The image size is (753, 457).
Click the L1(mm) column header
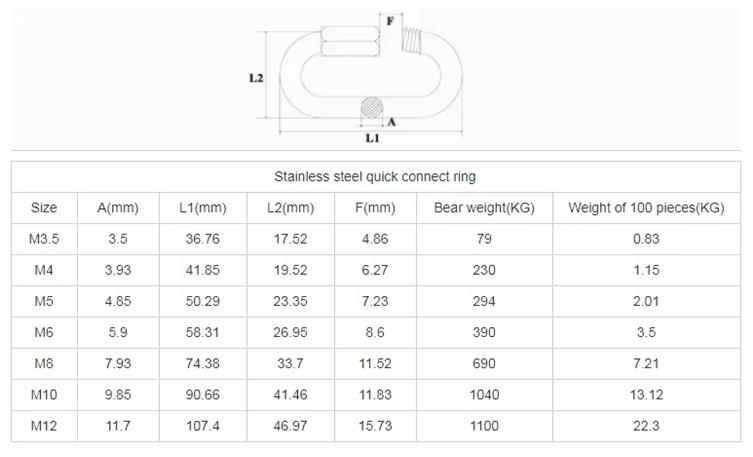tap(203, 208)
